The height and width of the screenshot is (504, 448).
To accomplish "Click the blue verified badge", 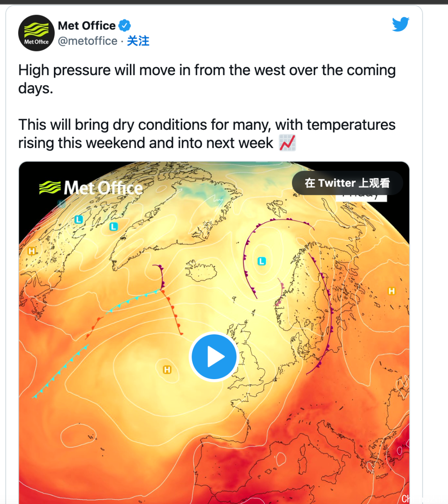I will click(x=124, y=26).
